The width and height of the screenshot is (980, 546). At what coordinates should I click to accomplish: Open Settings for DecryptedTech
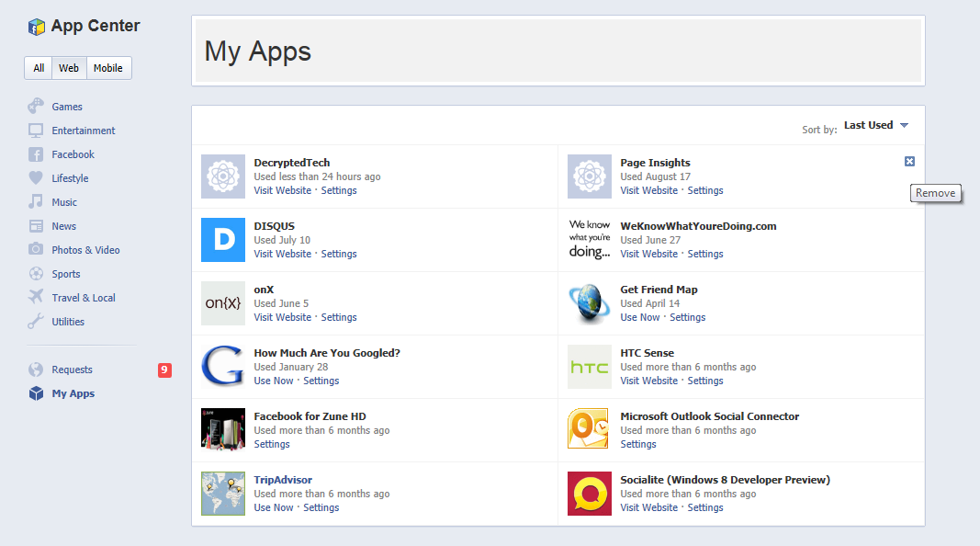point(339,191)
